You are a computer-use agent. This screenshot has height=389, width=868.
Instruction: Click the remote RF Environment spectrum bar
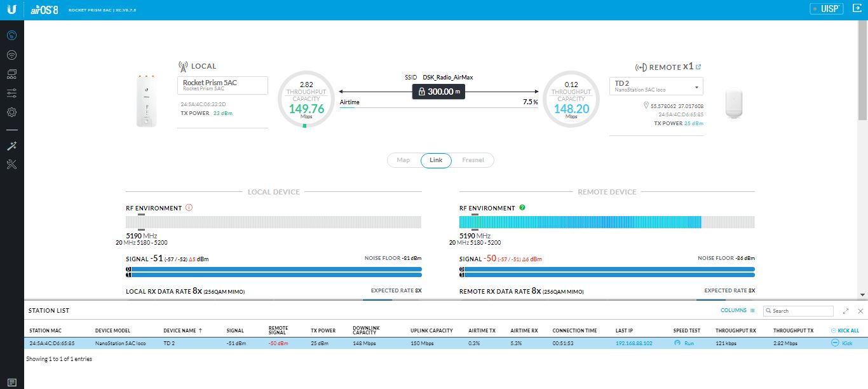[607, 222]
